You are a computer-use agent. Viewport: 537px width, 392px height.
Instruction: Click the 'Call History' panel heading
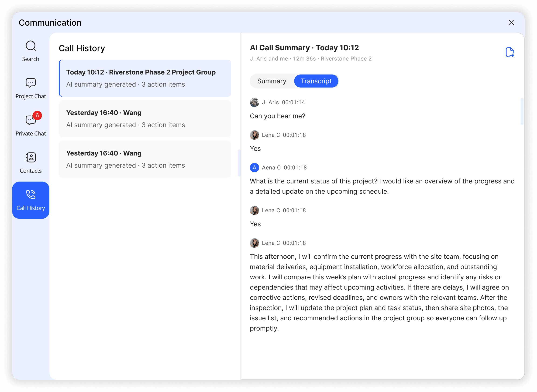tap(82, 48)
